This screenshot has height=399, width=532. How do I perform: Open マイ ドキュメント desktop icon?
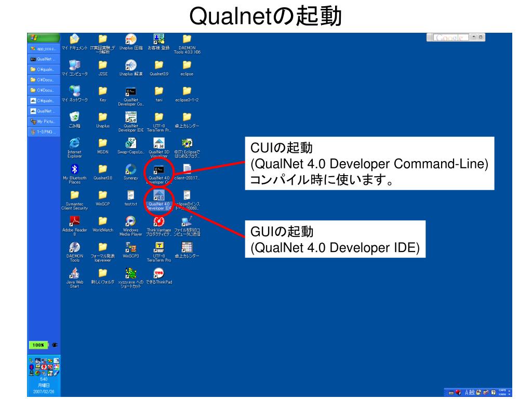click(x=75, y=43)
